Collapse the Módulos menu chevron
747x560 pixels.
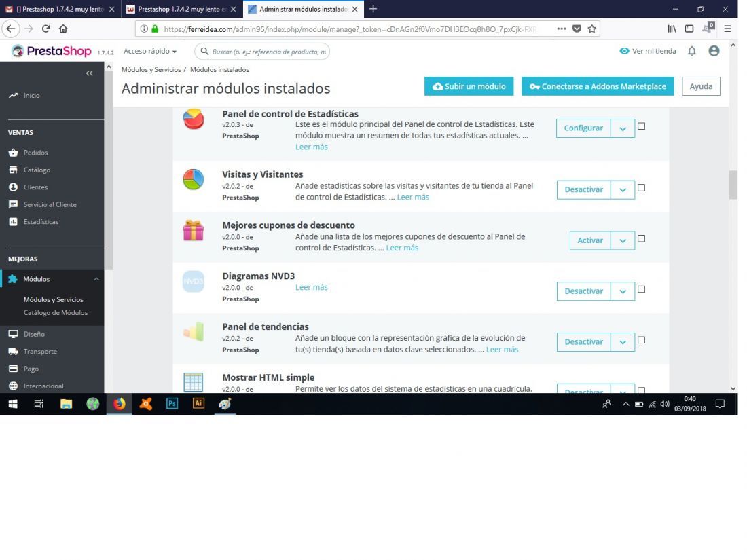[96, 279]
